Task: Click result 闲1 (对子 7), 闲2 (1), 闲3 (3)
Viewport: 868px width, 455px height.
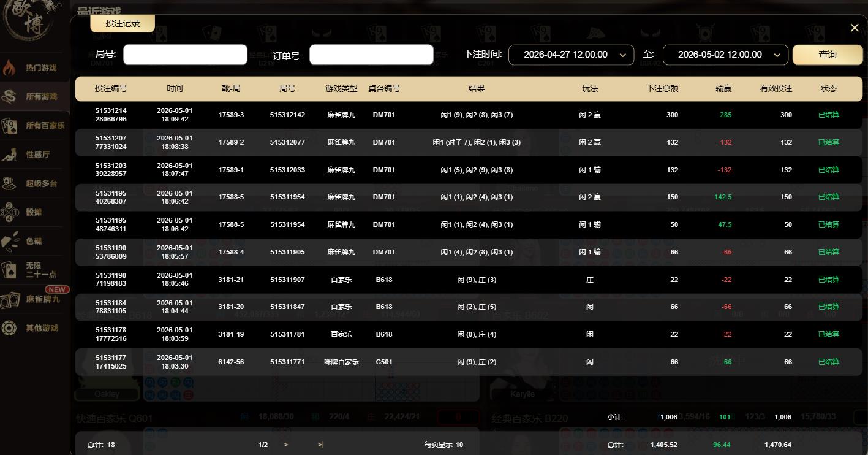Action: (477, 142)
